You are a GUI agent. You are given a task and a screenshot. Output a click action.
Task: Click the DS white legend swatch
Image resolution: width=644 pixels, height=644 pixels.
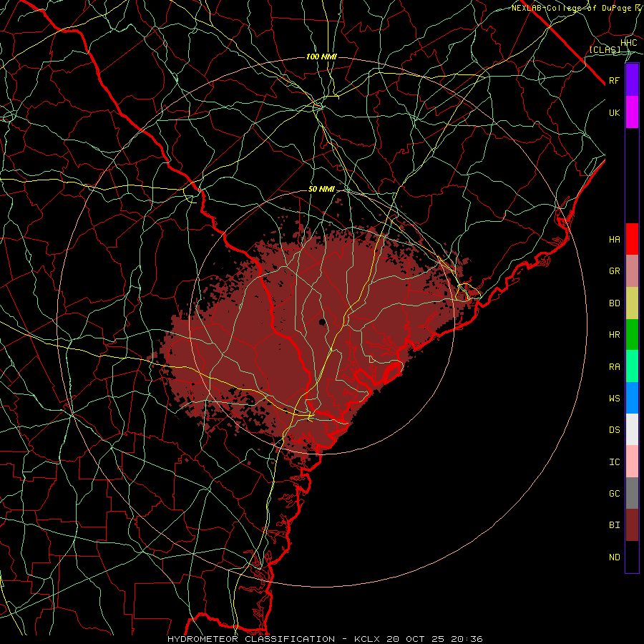click(x=632, y=429)
